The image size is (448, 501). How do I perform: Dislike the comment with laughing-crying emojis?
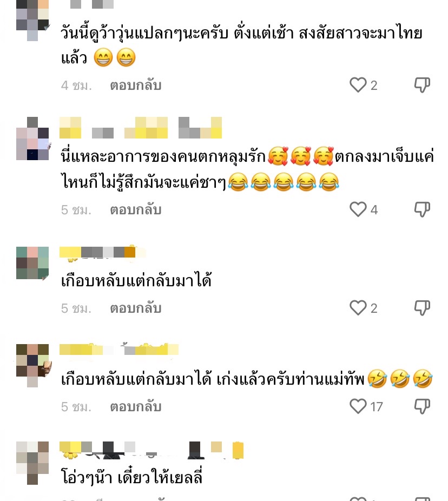422,209
